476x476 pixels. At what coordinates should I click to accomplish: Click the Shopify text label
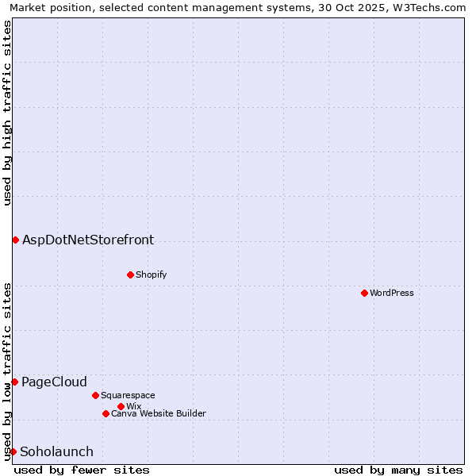(151, 274)
